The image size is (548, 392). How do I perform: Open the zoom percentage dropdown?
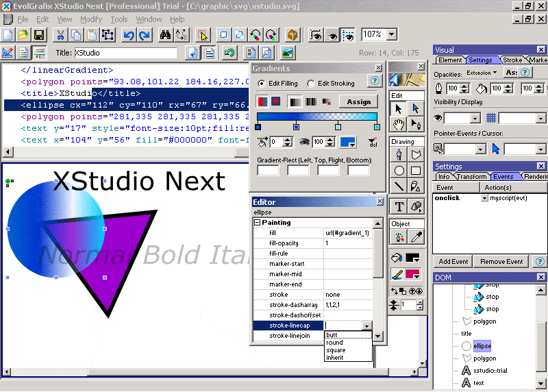click(x=392, y=34)
